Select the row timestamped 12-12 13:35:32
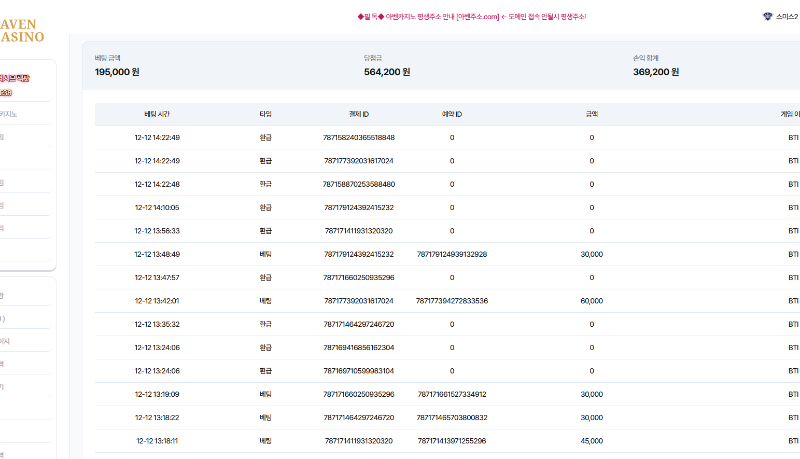 (x=157, y=324)
